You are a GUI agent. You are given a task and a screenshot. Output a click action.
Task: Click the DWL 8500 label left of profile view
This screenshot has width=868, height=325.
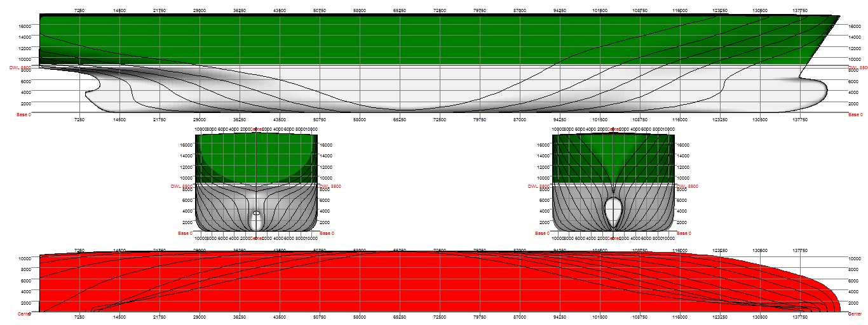point(20,67)
